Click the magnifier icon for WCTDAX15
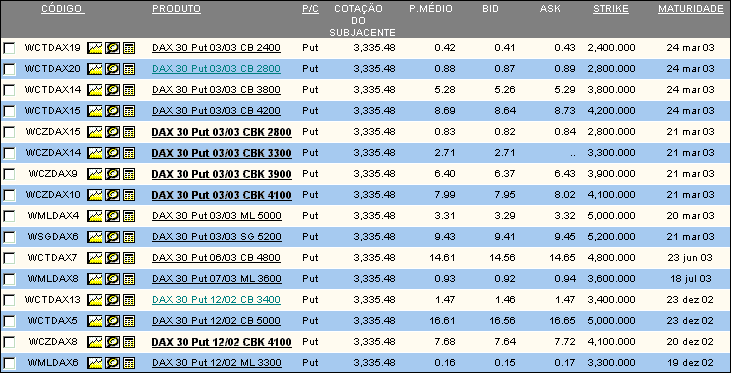731x373 pixels. pyautogui.click(x=112, y=111)
